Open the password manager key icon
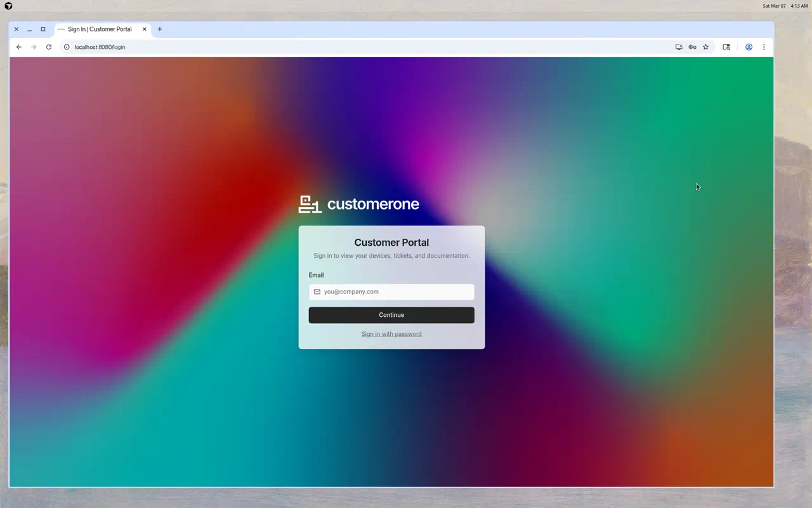812x508 pixels. [692, 47]
